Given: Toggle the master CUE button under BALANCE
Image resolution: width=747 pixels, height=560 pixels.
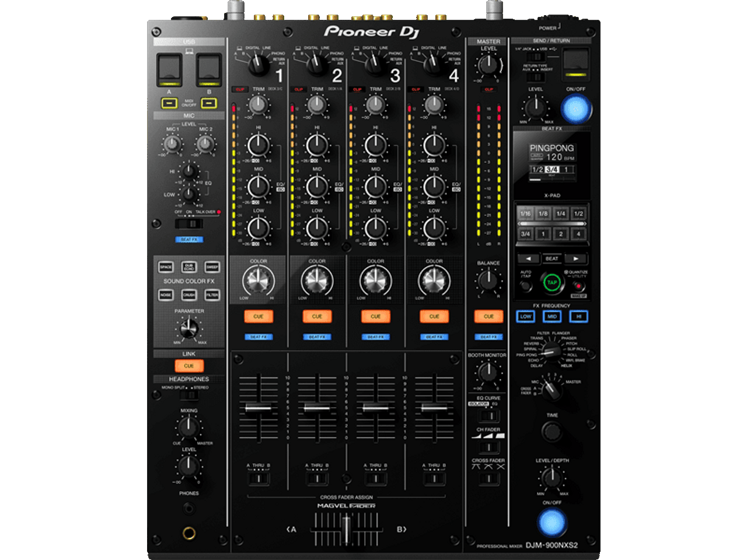Looking at the screenshot, I should pyautogui.click(x=488, y=316).
